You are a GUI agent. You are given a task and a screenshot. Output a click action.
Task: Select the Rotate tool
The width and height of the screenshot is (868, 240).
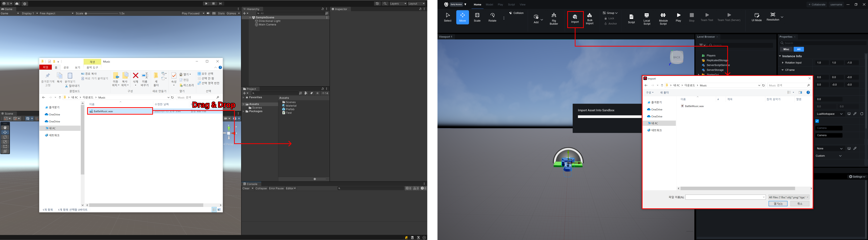tap(492, 17)
